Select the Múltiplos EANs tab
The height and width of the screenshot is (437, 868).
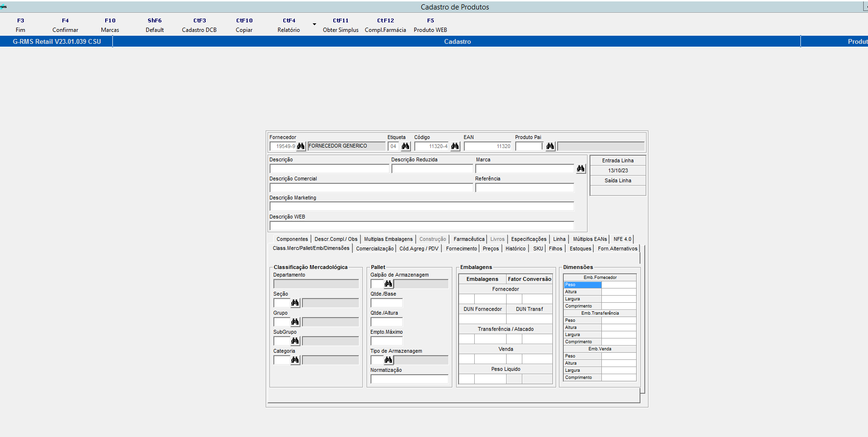[x=589, y=238]
